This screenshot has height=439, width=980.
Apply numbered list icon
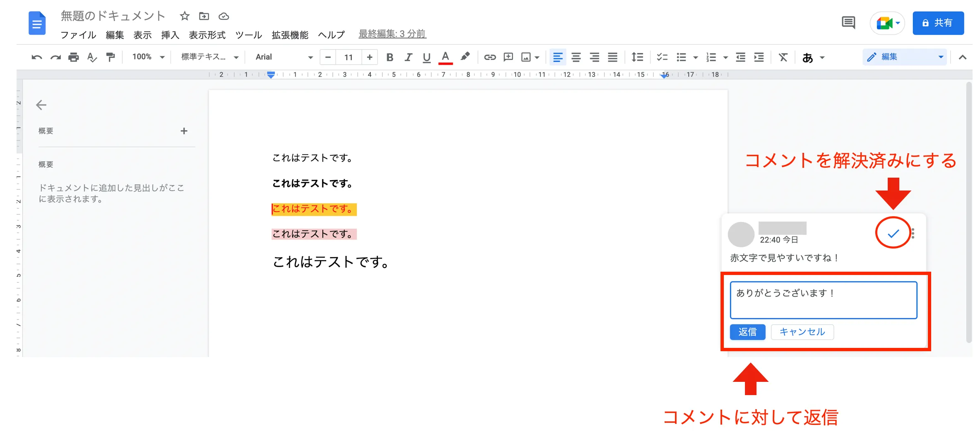(x=711, y=57)
